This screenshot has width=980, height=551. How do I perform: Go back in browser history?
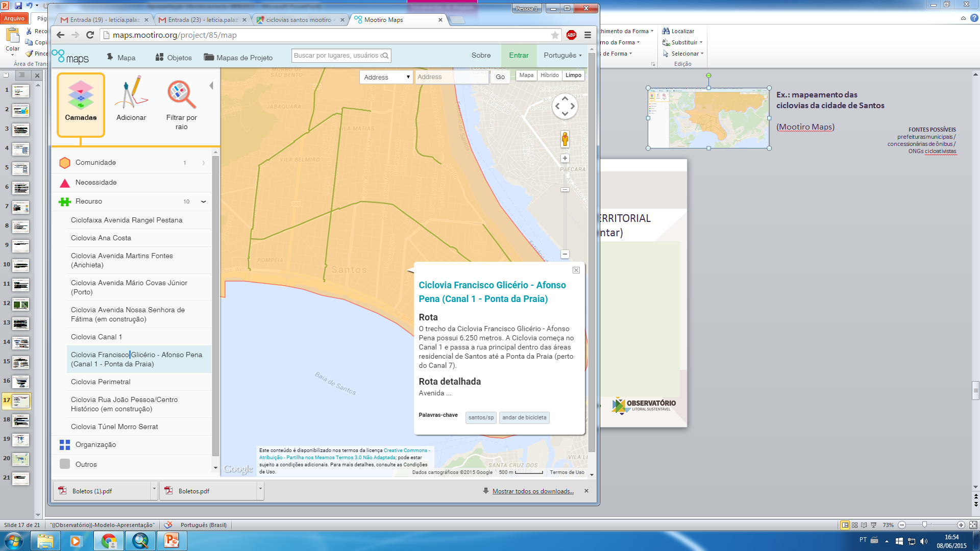[60, 35]
